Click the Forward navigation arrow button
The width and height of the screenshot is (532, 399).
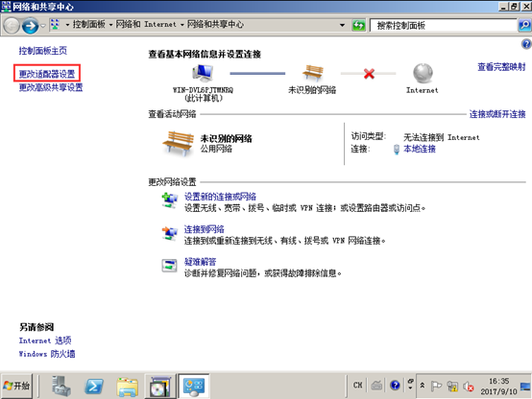pos(30,26)
